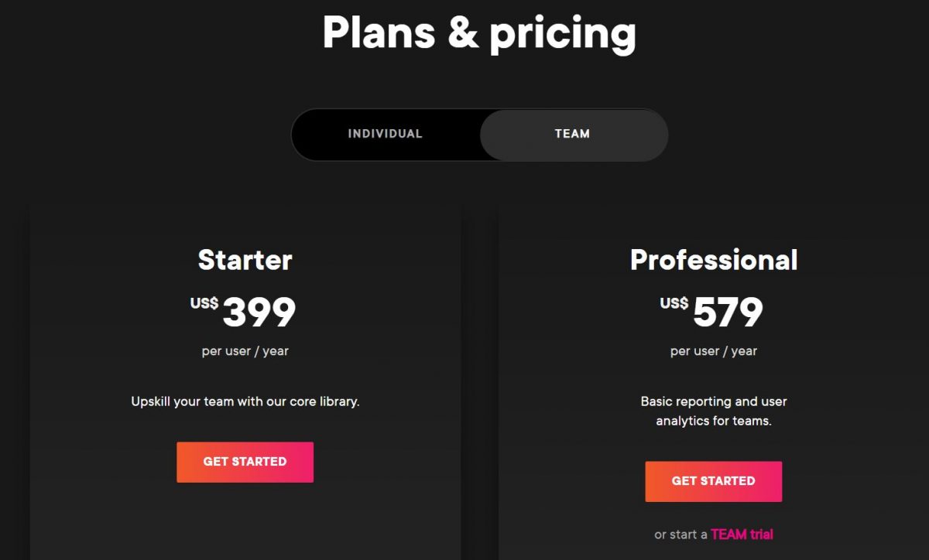
Task: Click the US$ 579 price text
Action: click(x=713, y=309)
